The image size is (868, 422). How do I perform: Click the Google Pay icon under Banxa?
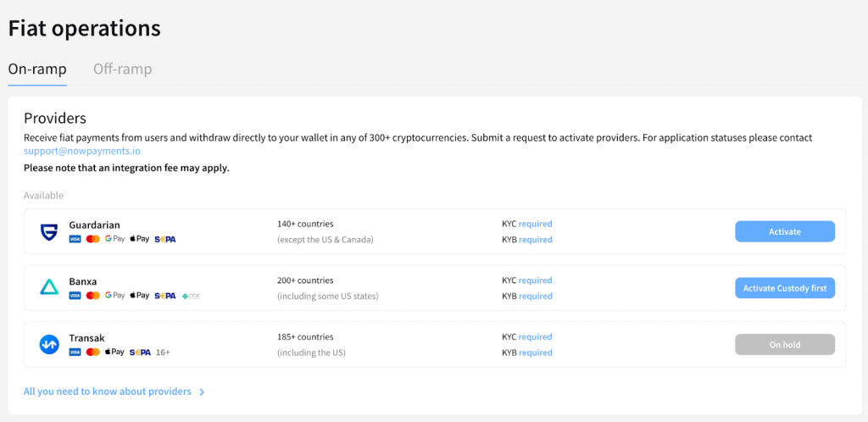(x=114, y=296)
